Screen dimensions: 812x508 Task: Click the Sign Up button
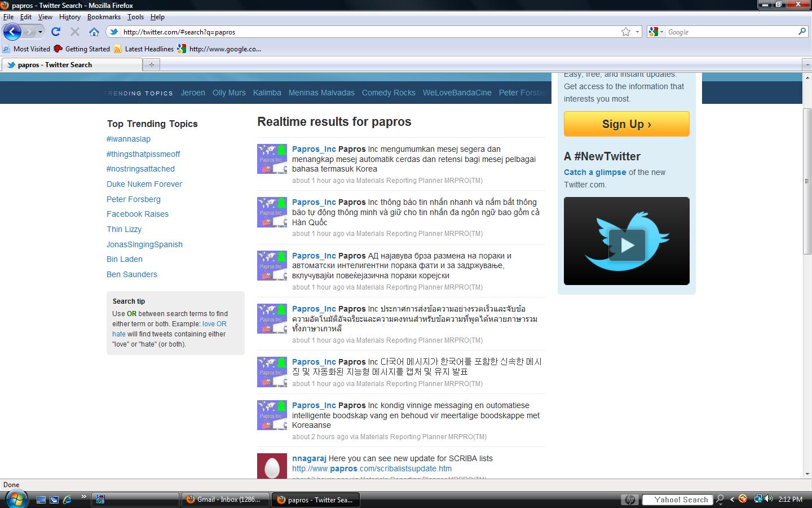click(x=626, y=124)
